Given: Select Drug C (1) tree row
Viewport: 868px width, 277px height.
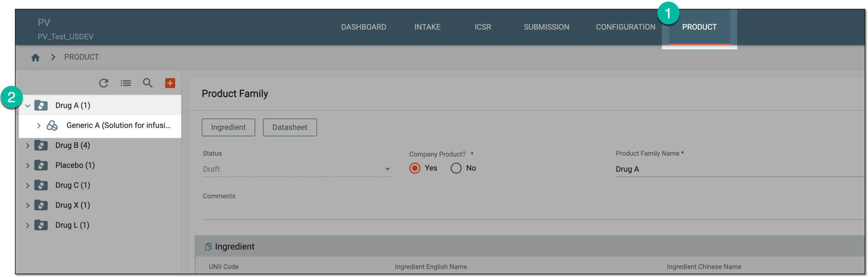Looking at the screenshot, I should pos(100,185).
